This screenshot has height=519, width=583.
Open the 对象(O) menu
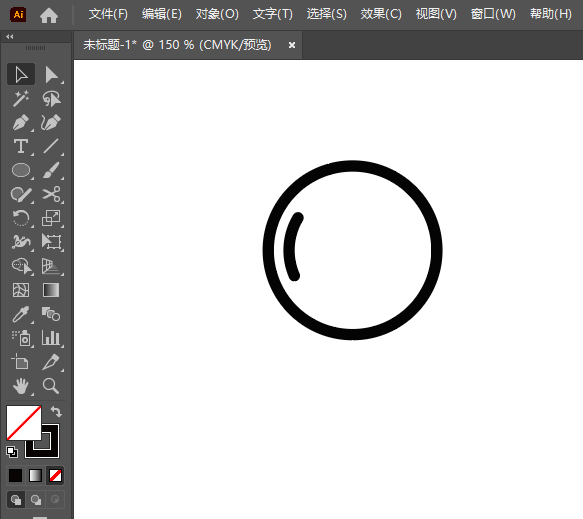[x=217, y=14]
